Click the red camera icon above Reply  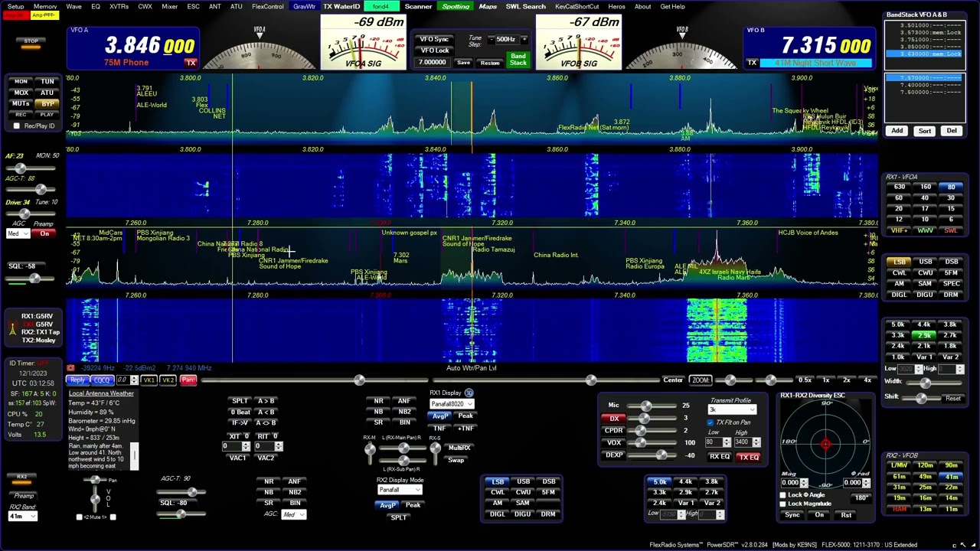point(71,369)
